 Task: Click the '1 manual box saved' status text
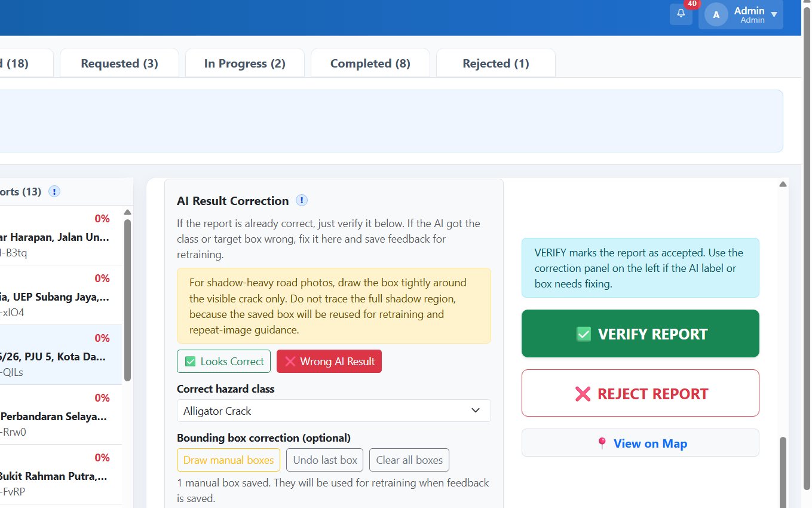(x=333, y=490)
